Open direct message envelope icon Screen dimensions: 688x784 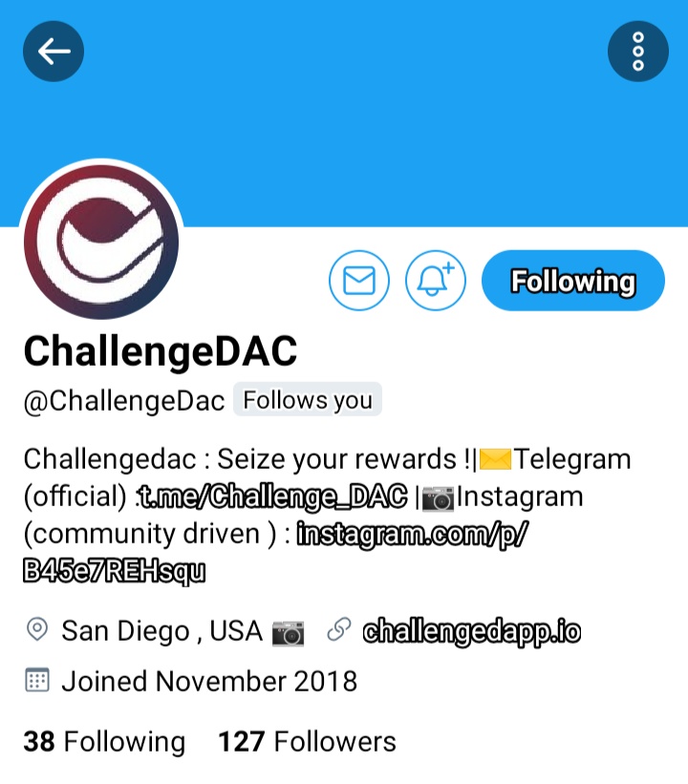point(359,281)
